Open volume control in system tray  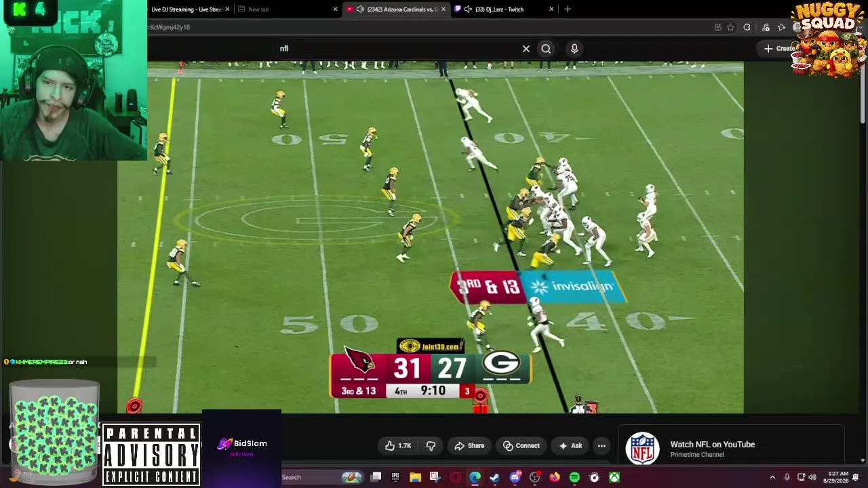coord(812,477)
